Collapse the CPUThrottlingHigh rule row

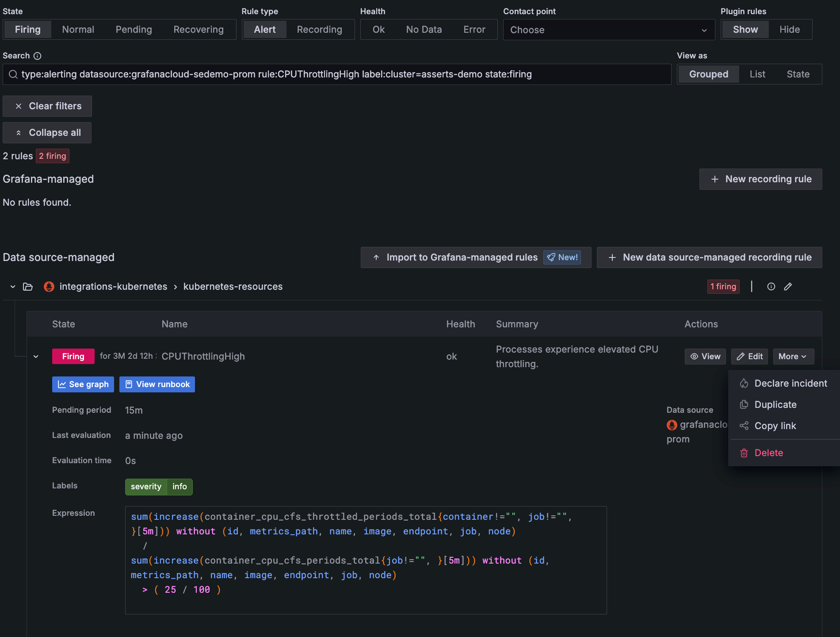pyautogui.click(x=36, y=357)
